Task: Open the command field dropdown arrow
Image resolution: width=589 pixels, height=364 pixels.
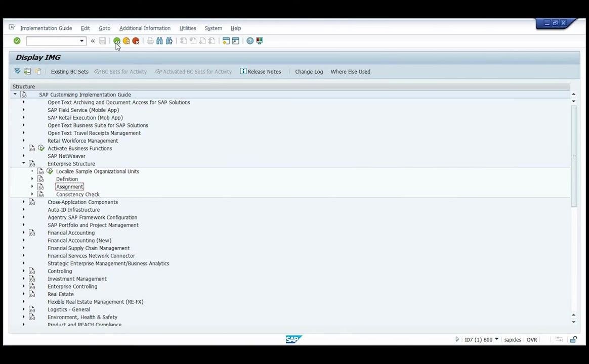Action: [81, 41]
